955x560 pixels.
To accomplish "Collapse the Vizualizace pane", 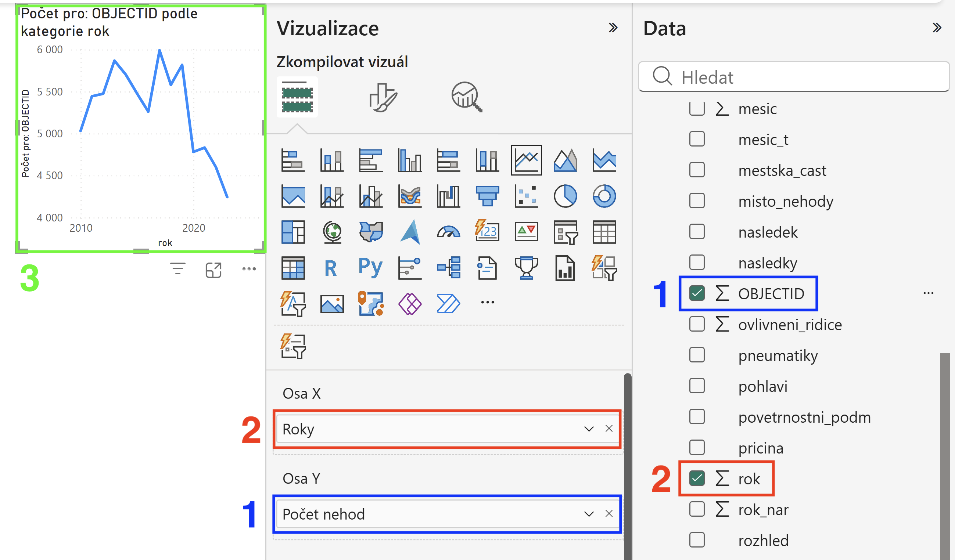I will (613, 28).
